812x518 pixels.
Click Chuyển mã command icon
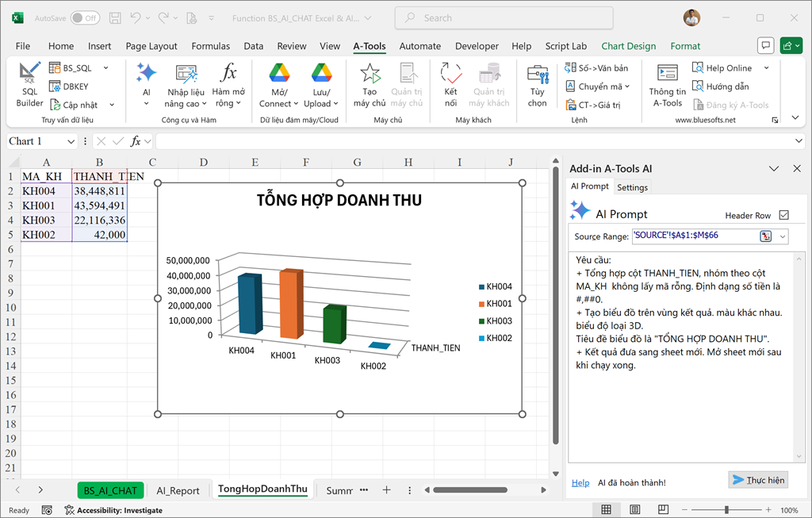tap(570, 86)
